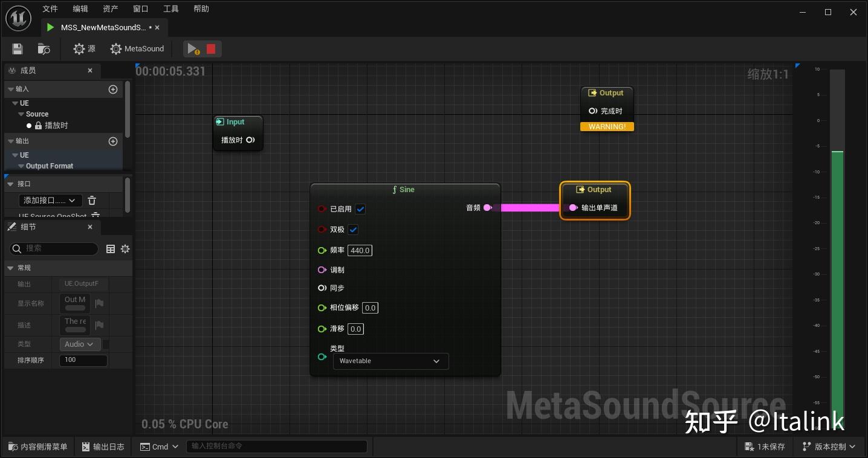Browse to asset in Content Browser icon
This screenshot has height=458, width=868.
(44, 49)
